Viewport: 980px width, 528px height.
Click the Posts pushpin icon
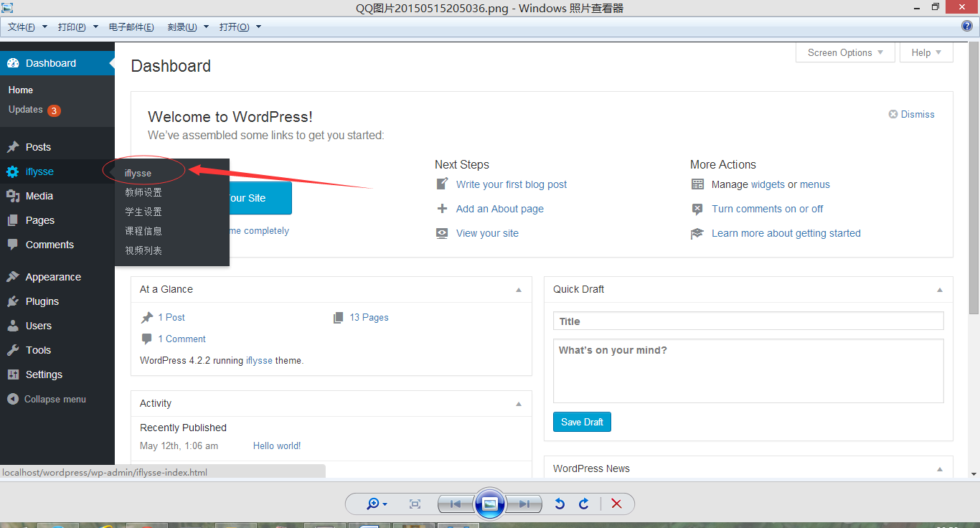coord(13,147)
